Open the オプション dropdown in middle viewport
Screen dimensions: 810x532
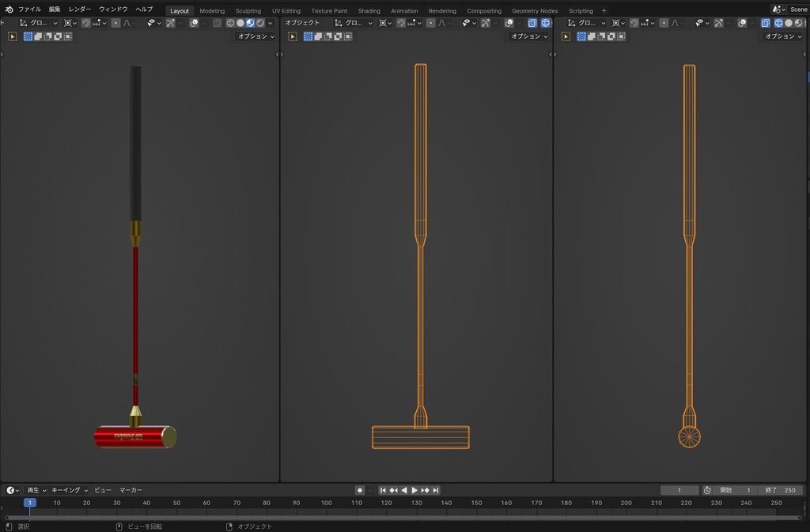click(529, 36)
